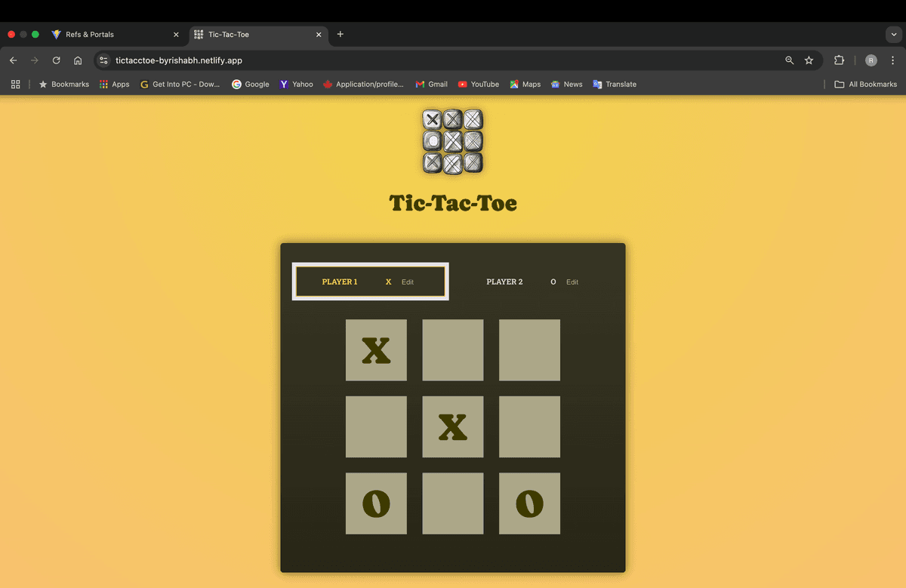The height and width of the screenshot is (588, 906).
Task: Open the All Bookmarks folder
Action: [x=865, y=85]
